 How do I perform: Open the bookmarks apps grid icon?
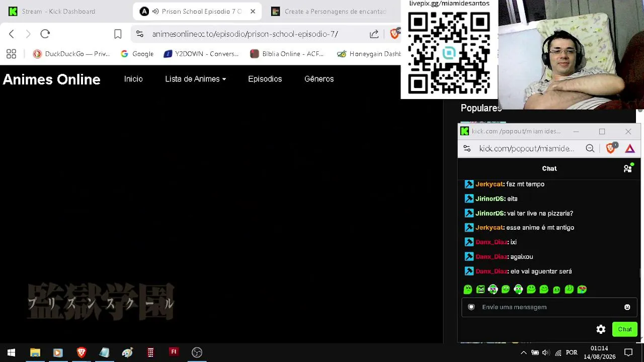tap(11, 54)
